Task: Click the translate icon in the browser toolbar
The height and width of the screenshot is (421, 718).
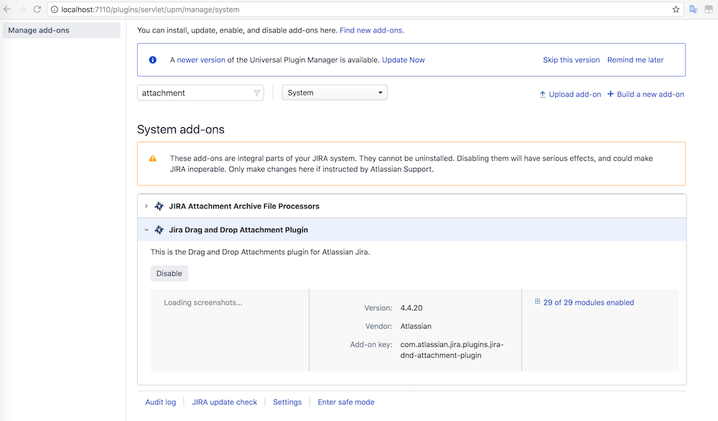Action: 693,9
